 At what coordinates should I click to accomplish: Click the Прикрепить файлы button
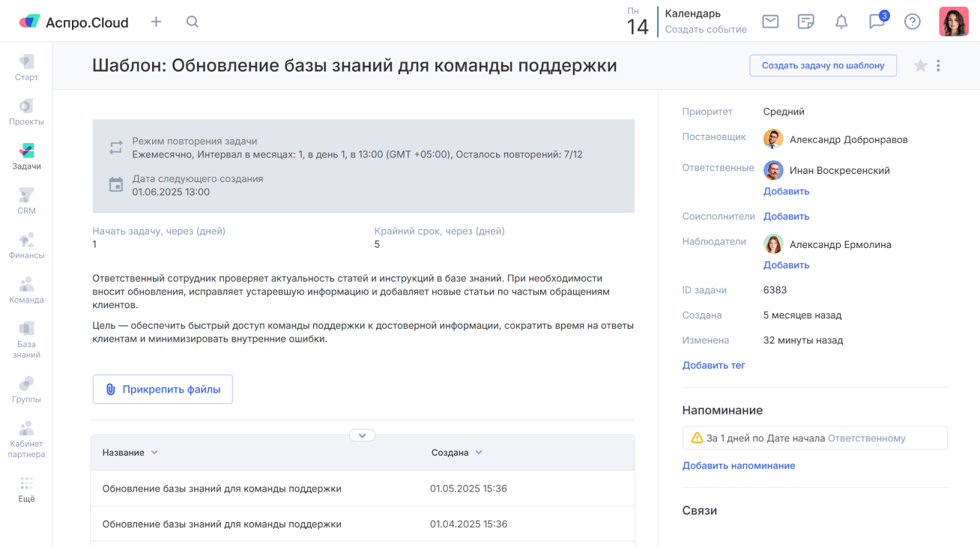coord(163,390)
